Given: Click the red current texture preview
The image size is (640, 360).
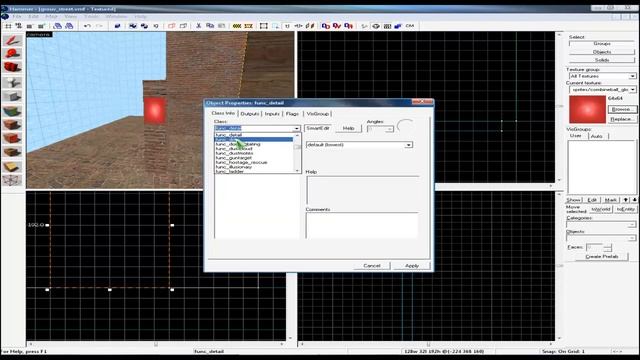Looking at the screenshot, I should coord(587,109).
